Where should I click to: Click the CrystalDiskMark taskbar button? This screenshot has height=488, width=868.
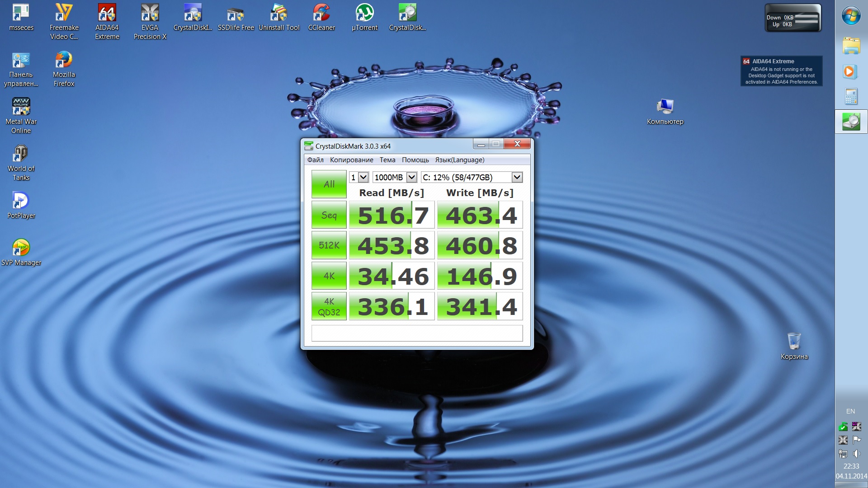851,122
